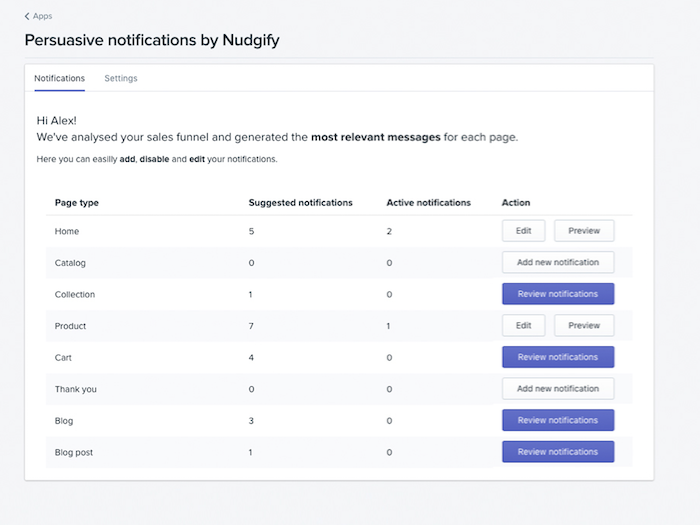Screen dimensions: 700x525
Task: Review notifications for the Blog page
Action: pos(558,420)
